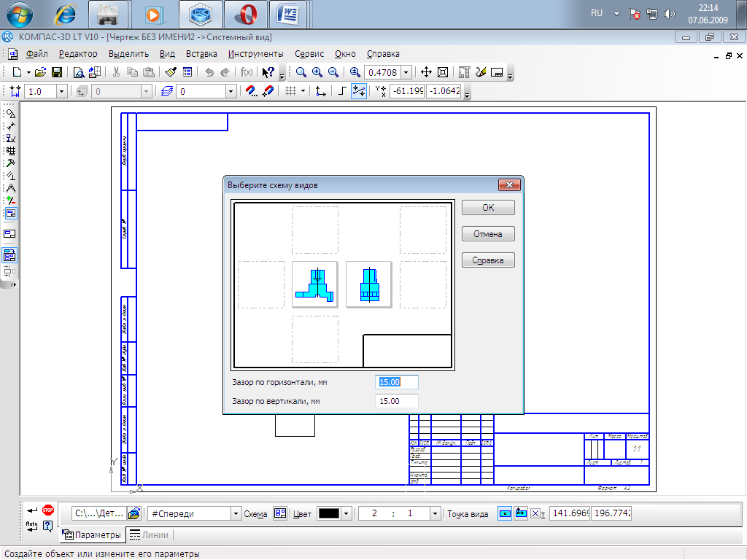Click the help question icon beside Auto
This screenshot has height=560, width=747.
click(x=47, y=526)
